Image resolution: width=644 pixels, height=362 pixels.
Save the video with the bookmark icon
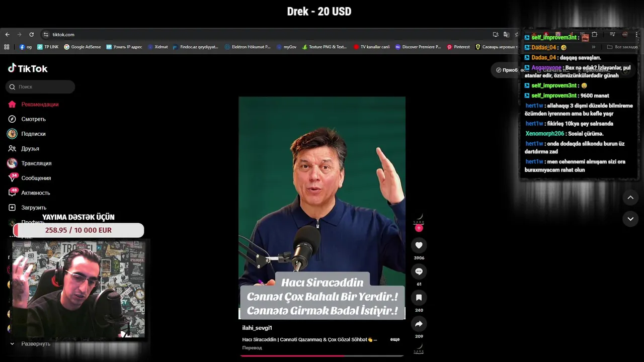click(x=419, y=298)
